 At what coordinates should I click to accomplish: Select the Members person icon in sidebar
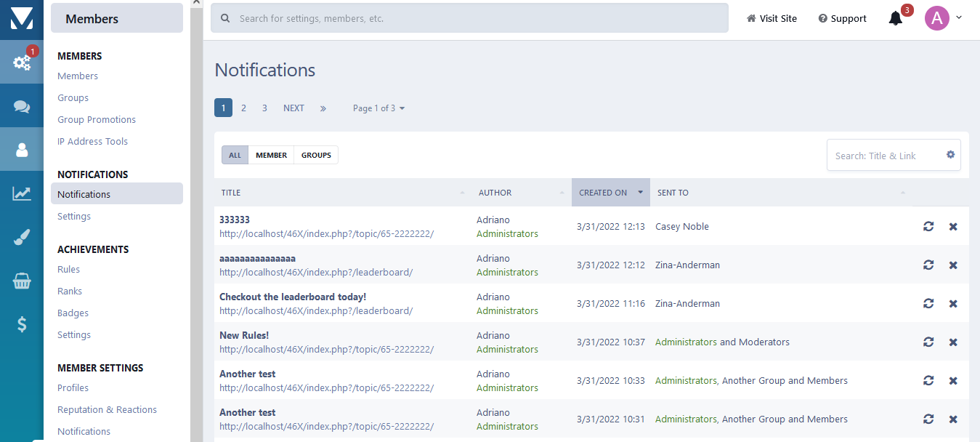22,150
